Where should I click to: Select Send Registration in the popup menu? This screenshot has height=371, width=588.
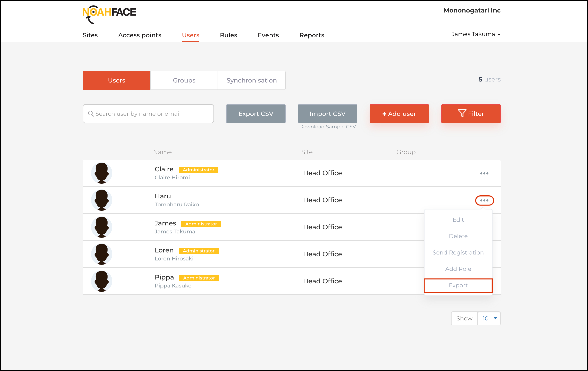tap(458, 253)
